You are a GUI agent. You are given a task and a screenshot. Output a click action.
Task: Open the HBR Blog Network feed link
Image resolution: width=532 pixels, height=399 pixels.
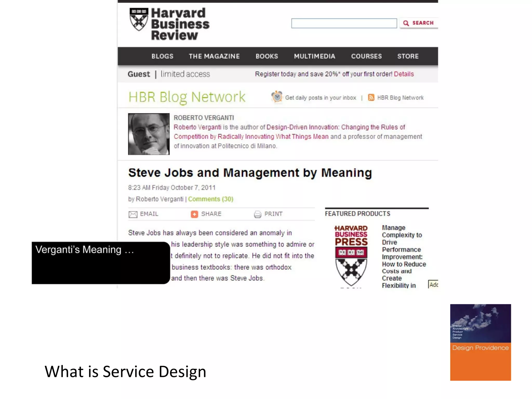pos(400,98)
